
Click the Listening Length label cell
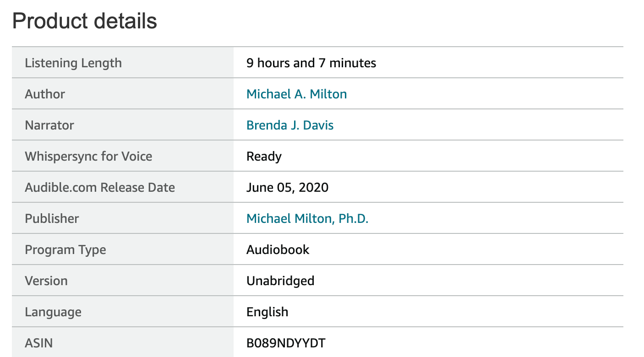(123, 63)
